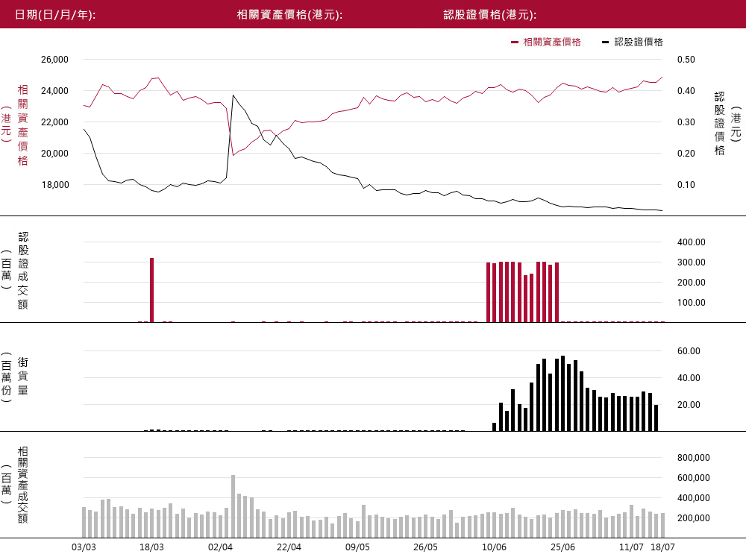Viewport: 746px width, 560px height.
Task: Click the 200,000 underlying turnover axis value
Action: pyautogui.click(x=694, y=518)
